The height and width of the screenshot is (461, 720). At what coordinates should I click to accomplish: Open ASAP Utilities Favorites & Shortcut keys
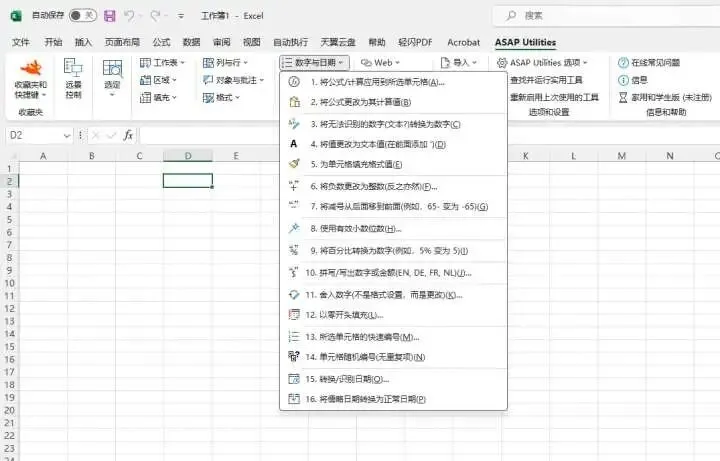point(30,79)
